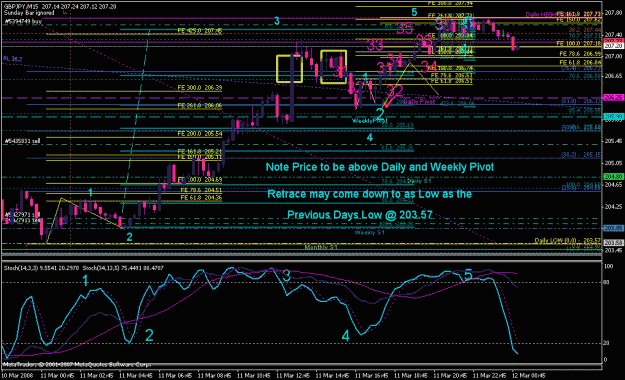
Task: Click the white 207.20 current price tag
Action: tap(613, 46)
